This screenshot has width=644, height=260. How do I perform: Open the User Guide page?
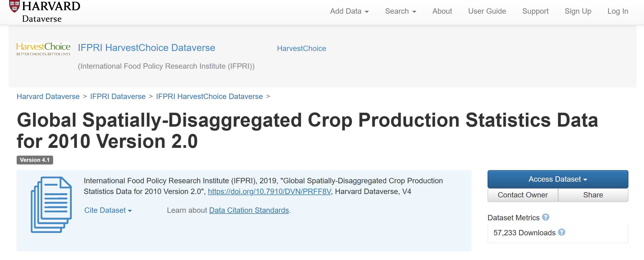487,11
